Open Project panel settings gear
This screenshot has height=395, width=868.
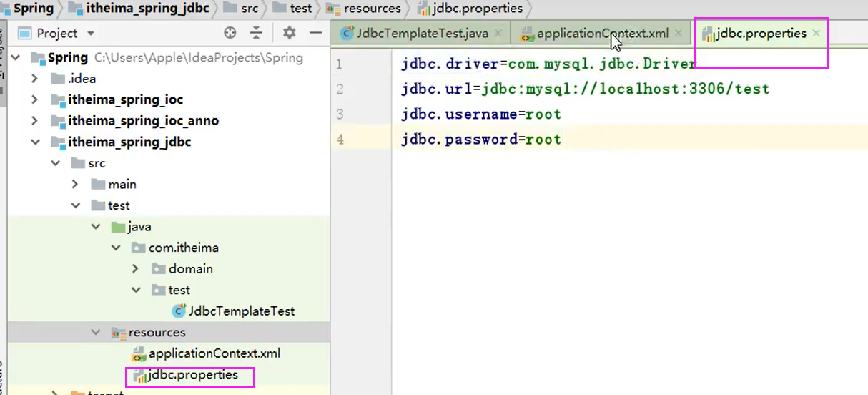[289, 33]
